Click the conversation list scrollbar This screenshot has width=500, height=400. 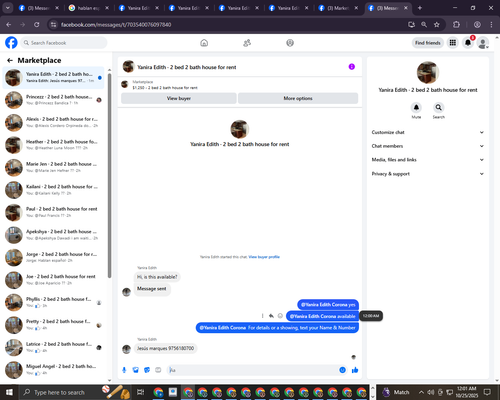pyautogui.click(x=109, y=175)
